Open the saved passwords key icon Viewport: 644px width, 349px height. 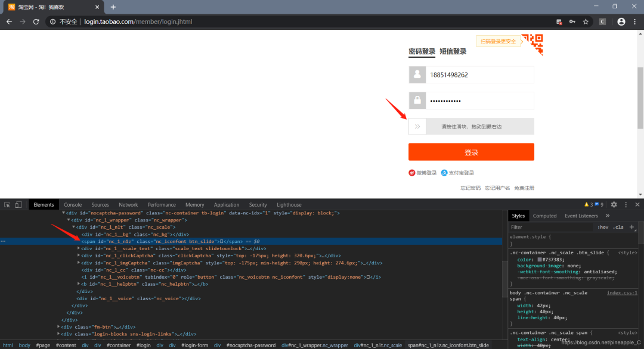point(572,22)
